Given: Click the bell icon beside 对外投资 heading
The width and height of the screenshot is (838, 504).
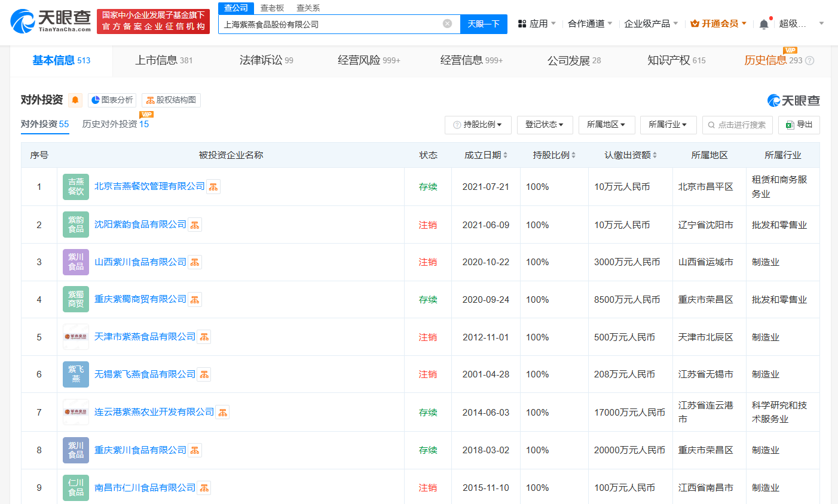Looking at the screenshot, I should (74, 100).
